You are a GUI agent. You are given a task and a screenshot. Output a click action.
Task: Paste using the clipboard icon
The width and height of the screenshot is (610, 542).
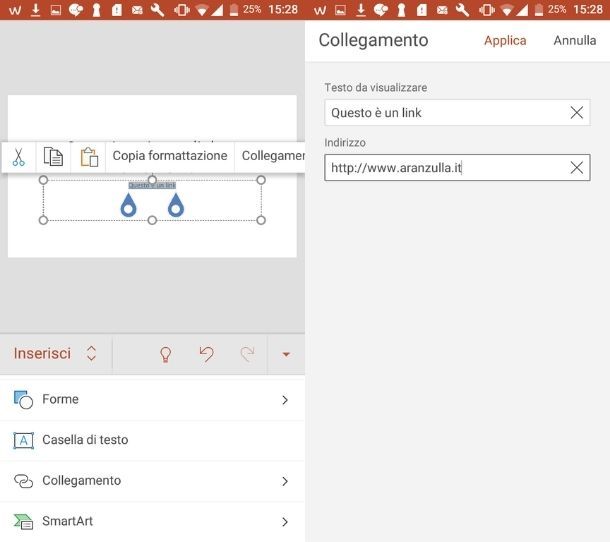(89, 157)
